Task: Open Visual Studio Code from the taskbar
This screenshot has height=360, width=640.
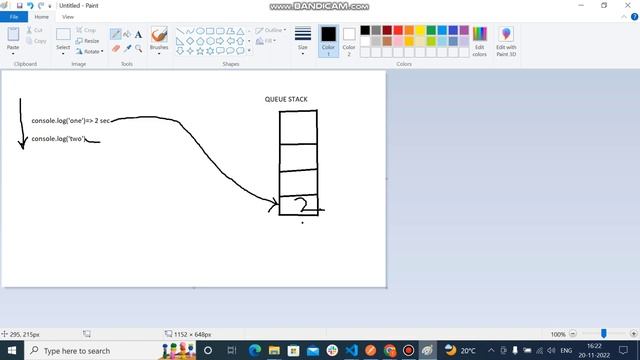Action: (351, 350)
